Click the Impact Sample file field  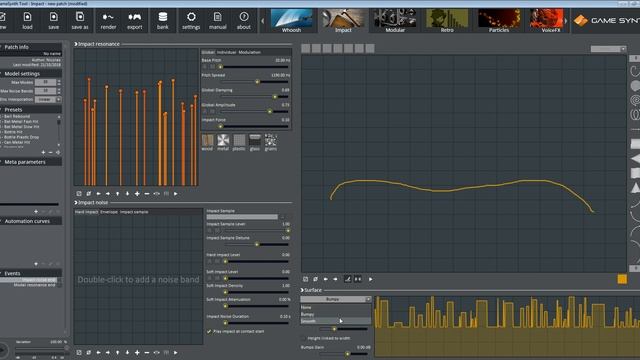[x=242, y=217]
